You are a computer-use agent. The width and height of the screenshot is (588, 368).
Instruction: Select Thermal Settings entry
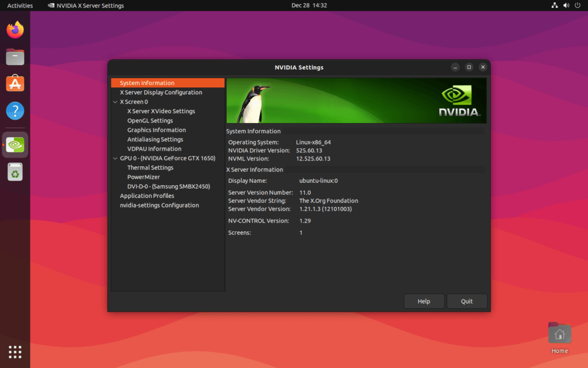click(x=150, y=167)
